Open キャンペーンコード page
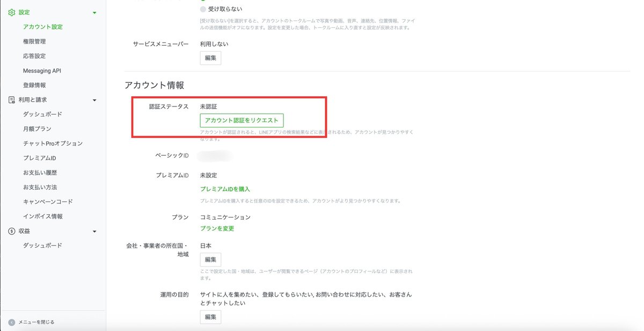Viewport: 644px width, 331px height. [48, 202]
